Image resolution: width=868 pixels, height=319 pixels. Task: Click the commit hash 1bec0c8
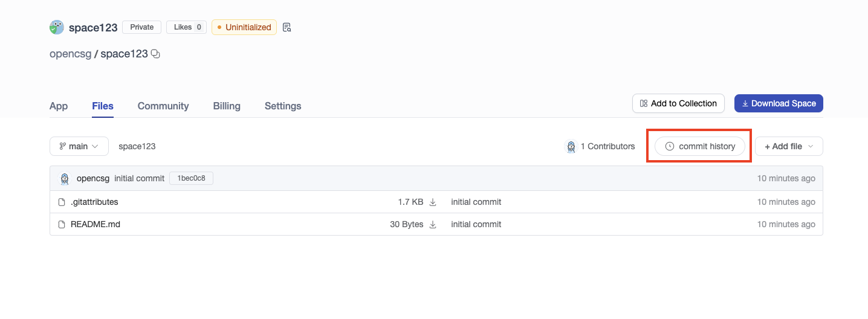(191, 179)
